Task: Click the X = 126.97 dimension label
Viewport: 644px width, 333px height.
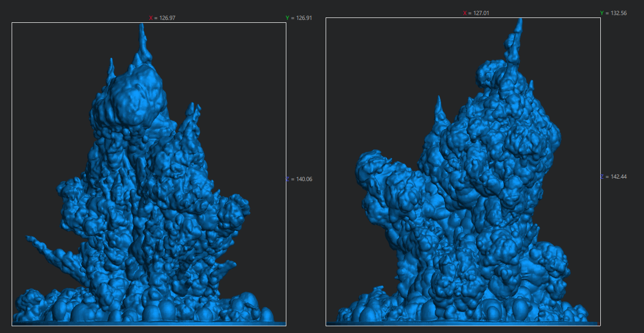Action: click(162, 18)
